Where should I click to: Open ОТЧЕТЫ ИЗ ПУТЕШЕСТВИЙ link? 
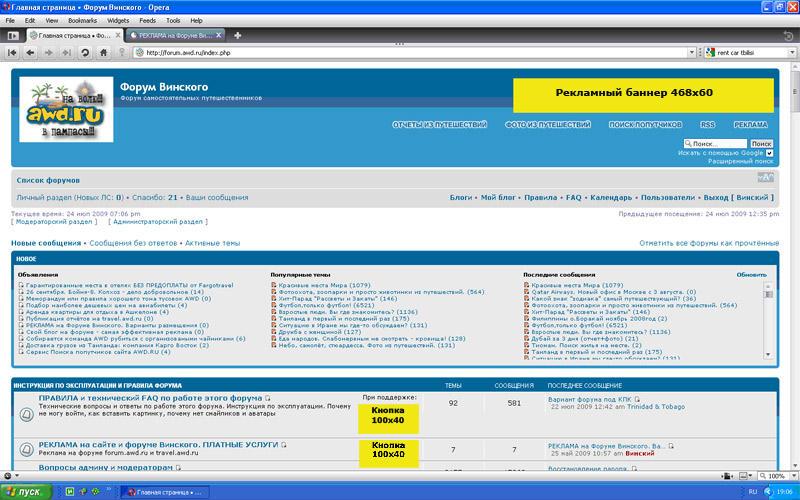[440, 124]
